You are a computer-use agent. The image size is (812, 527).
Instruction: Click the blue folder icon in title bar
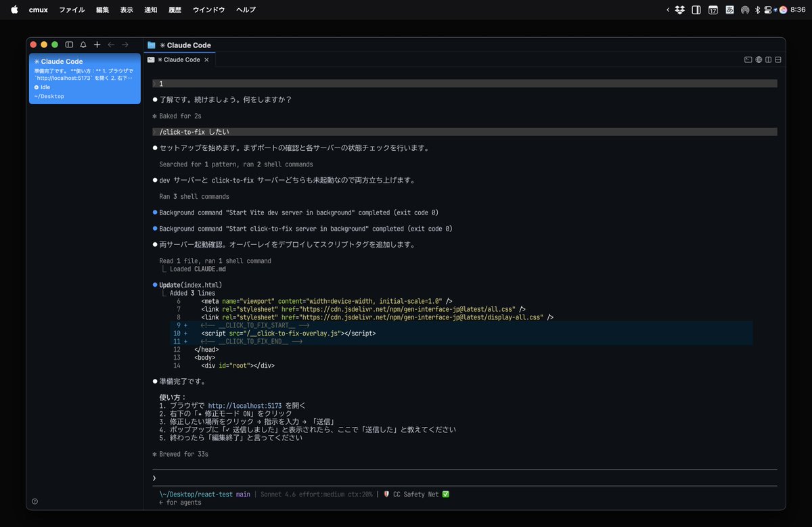click(x=152, y=45)
